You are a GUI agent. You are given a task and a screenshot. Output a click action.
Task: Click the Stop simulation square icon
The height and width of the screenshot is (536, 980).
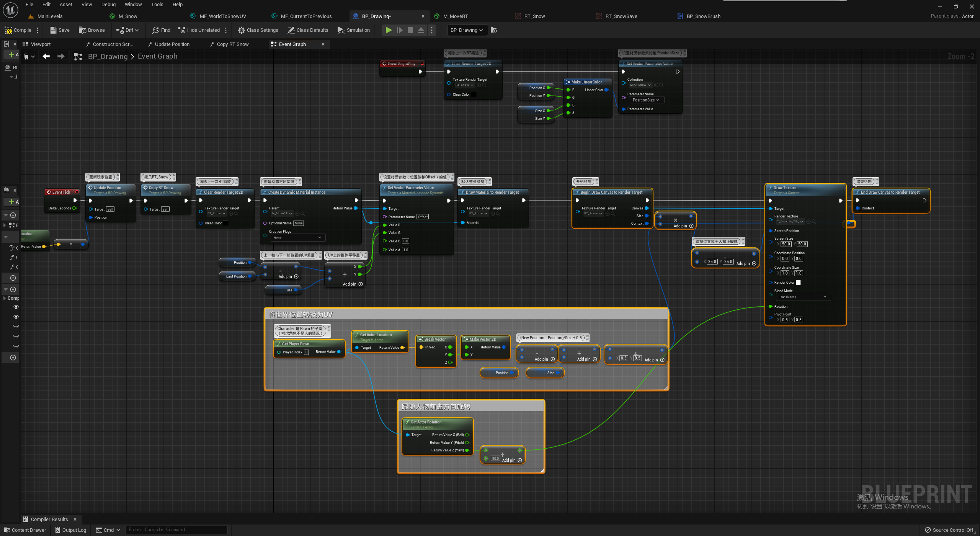point(410,30)
